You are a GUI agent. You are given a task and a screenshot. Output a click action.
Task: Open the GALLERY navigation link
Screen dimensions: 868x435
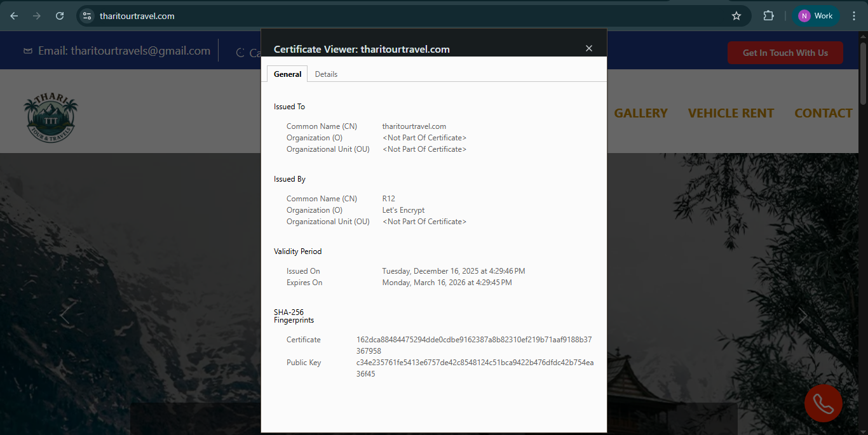coord(641,113)
